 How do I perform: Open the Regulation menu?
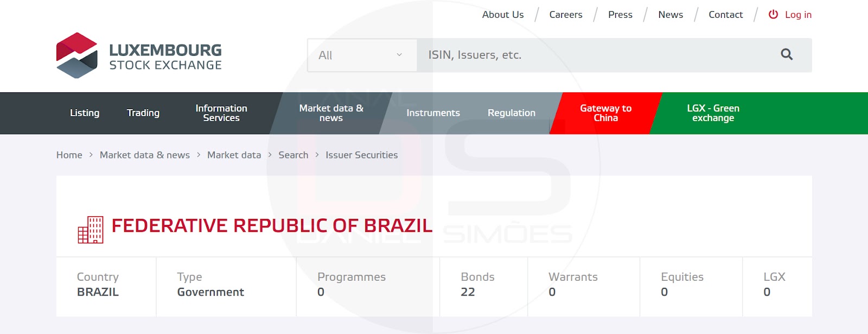point(511,113)
